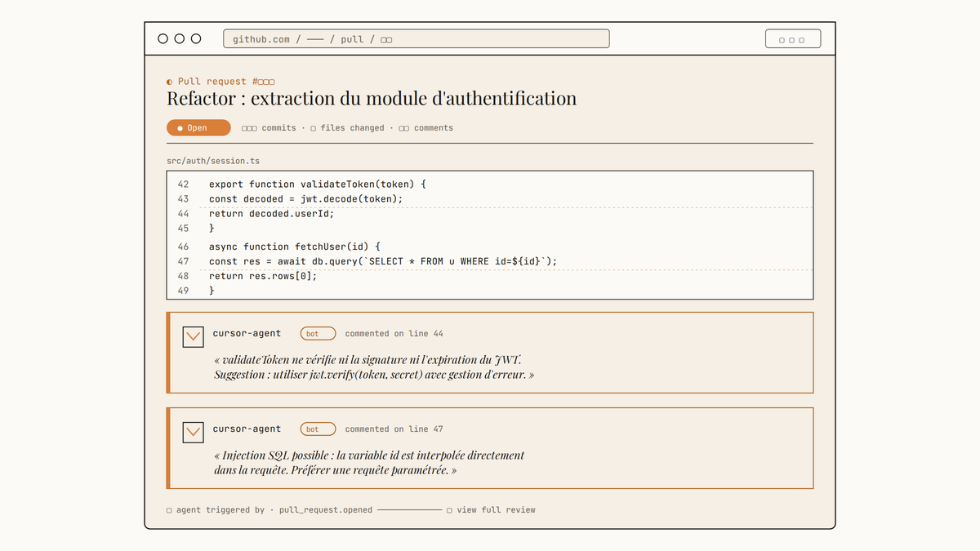Click the 'async function fetchUser(id) {' code line
This screenshot has height=551, width=980.
point(295,247)
